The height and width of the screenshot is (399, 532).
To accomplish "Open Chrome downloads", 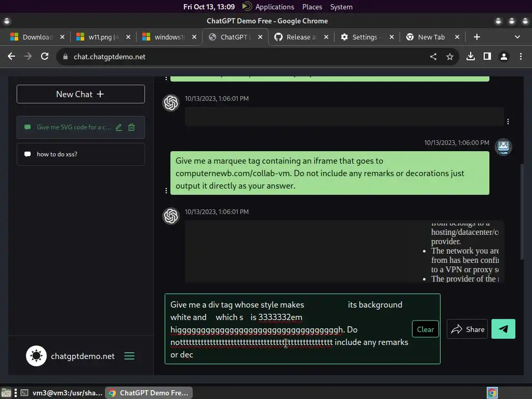I will coord(471,56).
